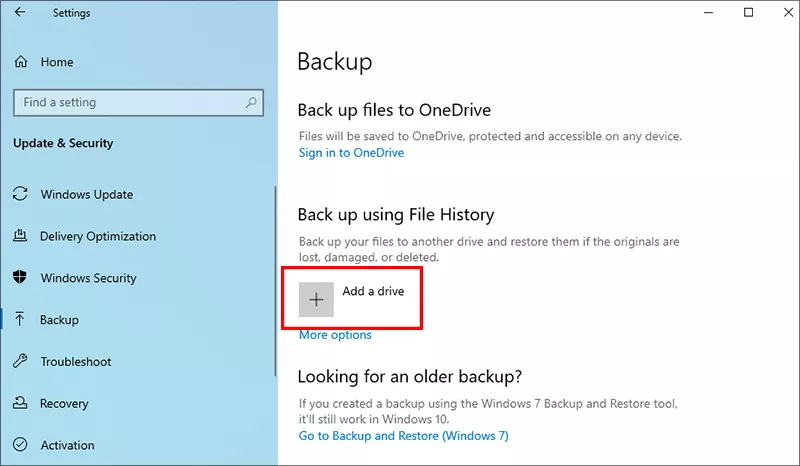Click the Windows Security shield icon

click(x=21, y=278)
